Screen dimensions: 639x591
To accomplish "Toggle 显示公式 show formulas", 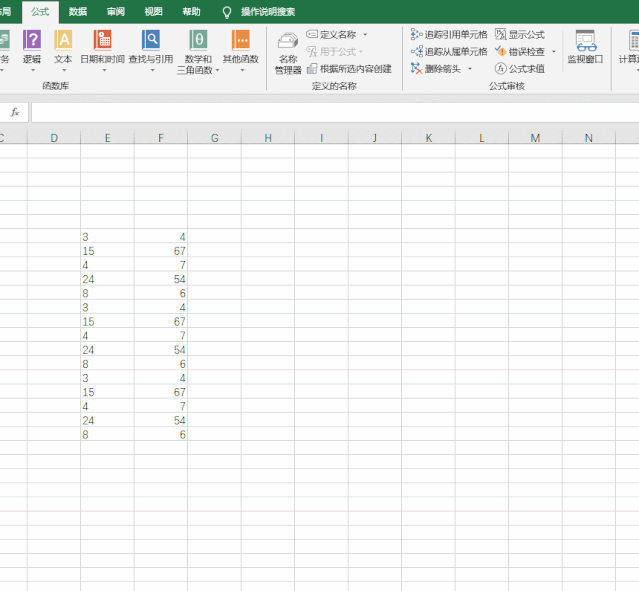I will (520, 35).
